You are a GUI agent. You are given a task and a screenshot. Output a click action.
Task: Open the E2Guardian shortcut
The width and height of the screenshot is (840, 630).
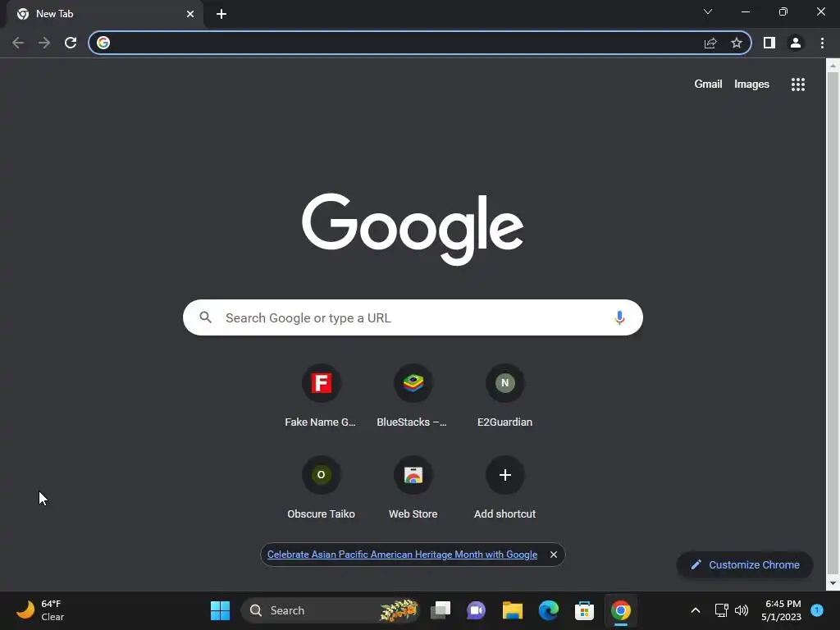click(504, 396)
